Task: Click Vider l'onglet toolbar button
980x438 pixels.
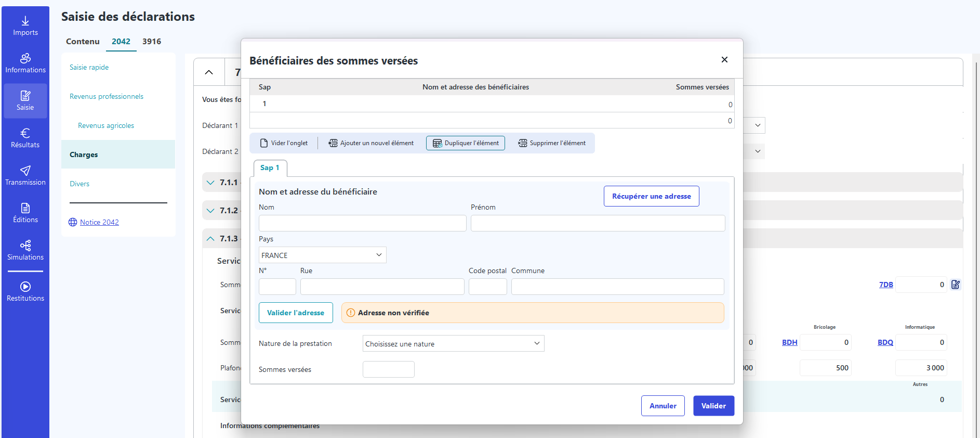Action: [284, 143]
